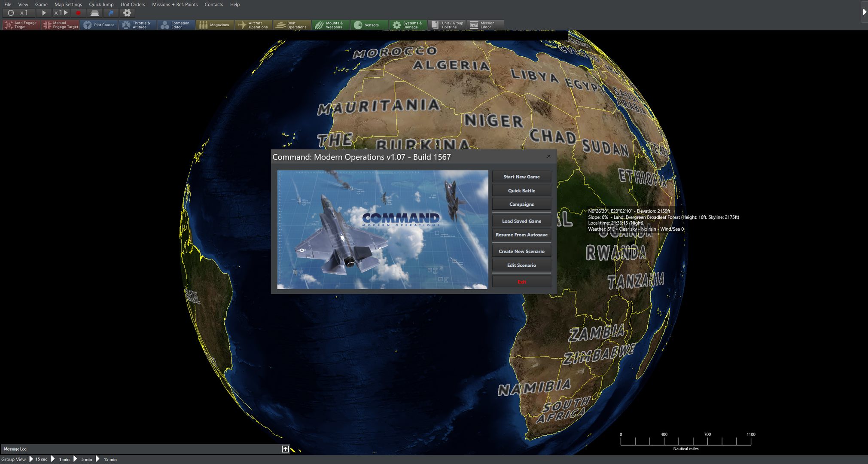Click the Edit Scenario button
The height and width of the screenshot is (464, 868).
(521, 265)
